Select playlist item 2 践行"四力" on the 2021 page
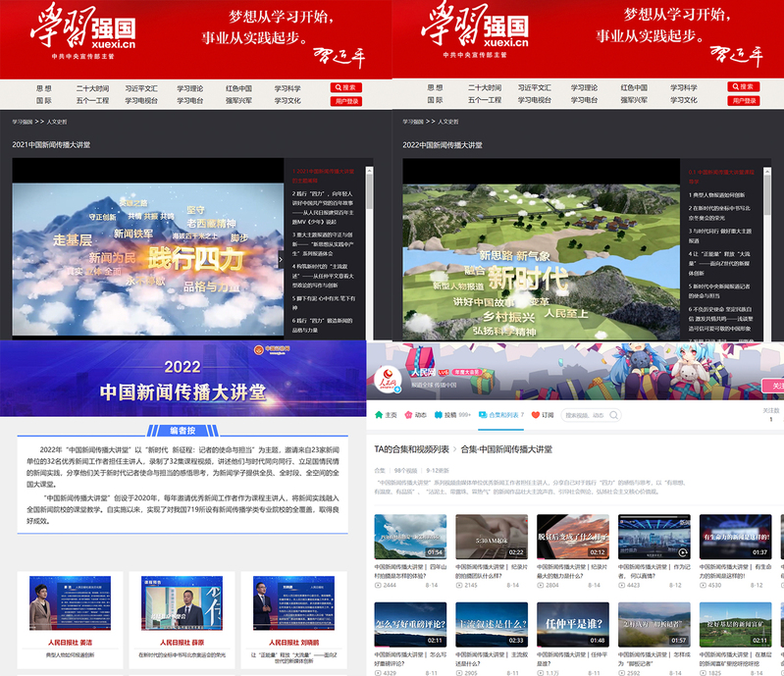Viewport: 784px width, 676px height. pyautogui.click(x=324, y=207)
